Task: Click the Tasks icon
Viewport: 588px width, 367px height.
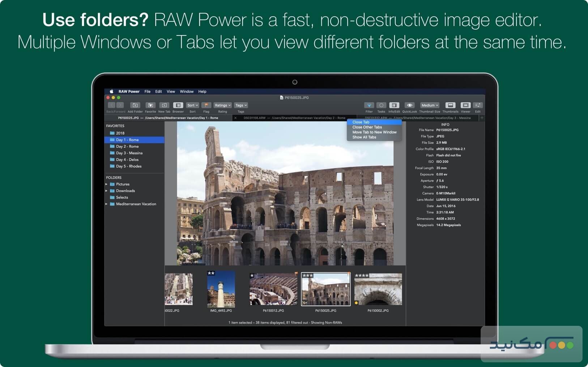Action: (x=381, y=105)
